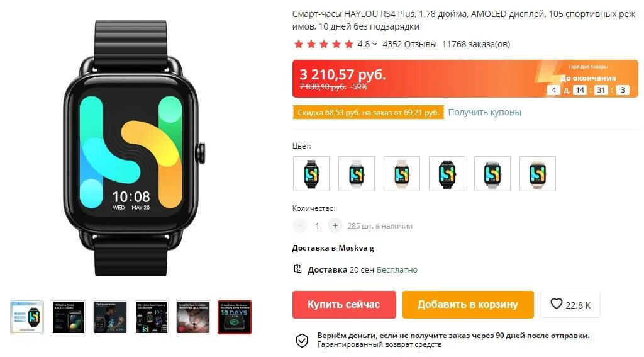View the first gallery thumbnail image

pyautogui.click(x=27, y=317)
